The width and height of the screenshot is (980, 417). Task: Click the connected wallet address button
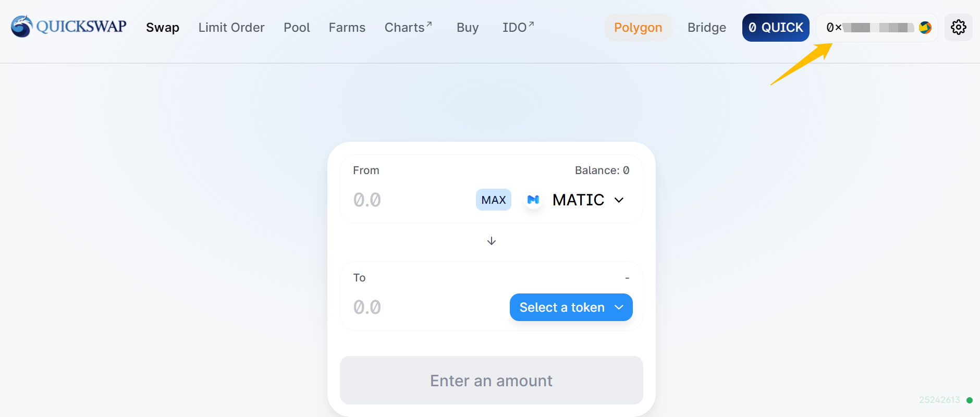coord(877,28)
